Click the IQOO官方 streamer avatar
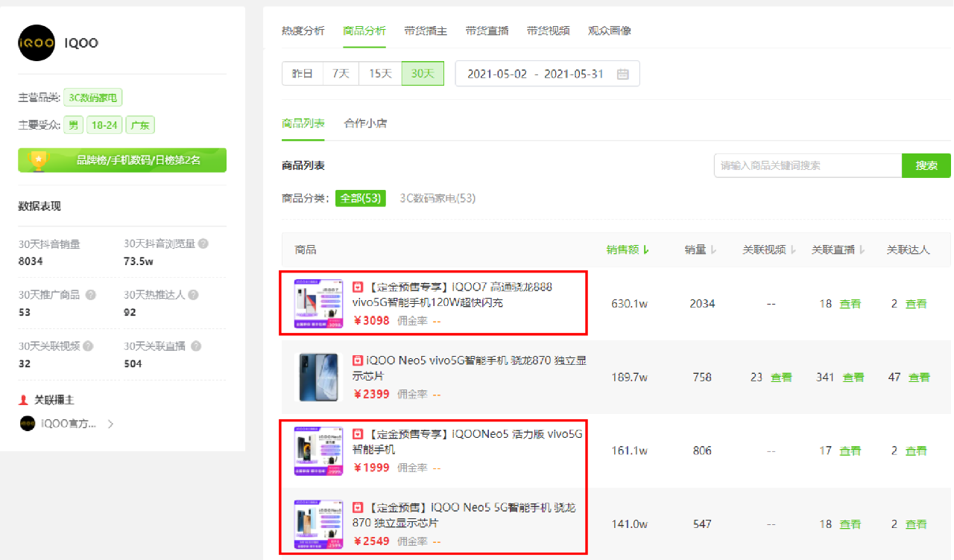 coord(28,424)
